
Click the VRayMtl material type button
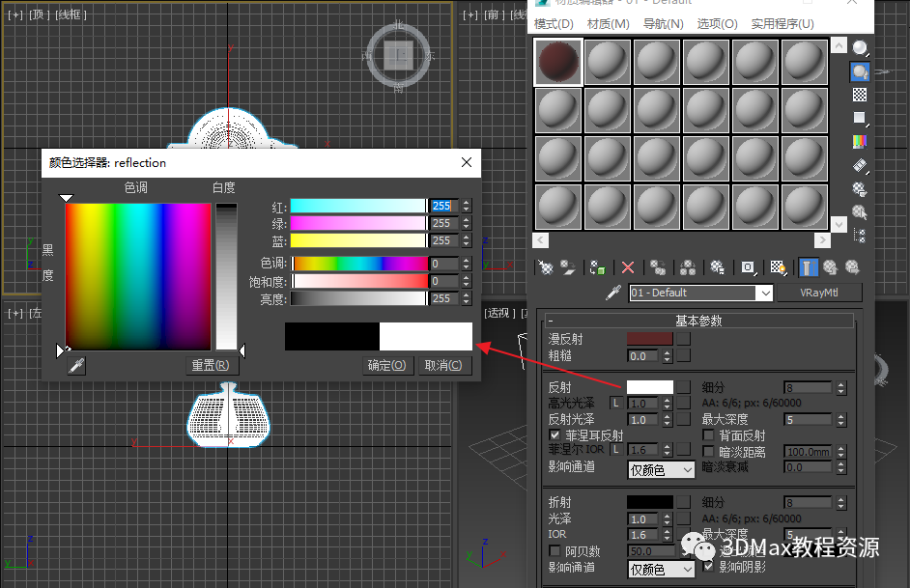[819, 293]
